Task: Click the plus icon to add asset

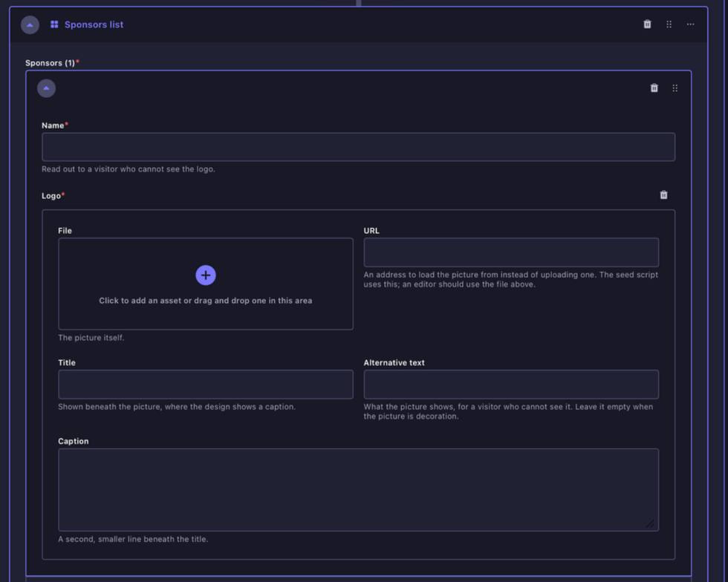Action: click(x=206, y=275)
